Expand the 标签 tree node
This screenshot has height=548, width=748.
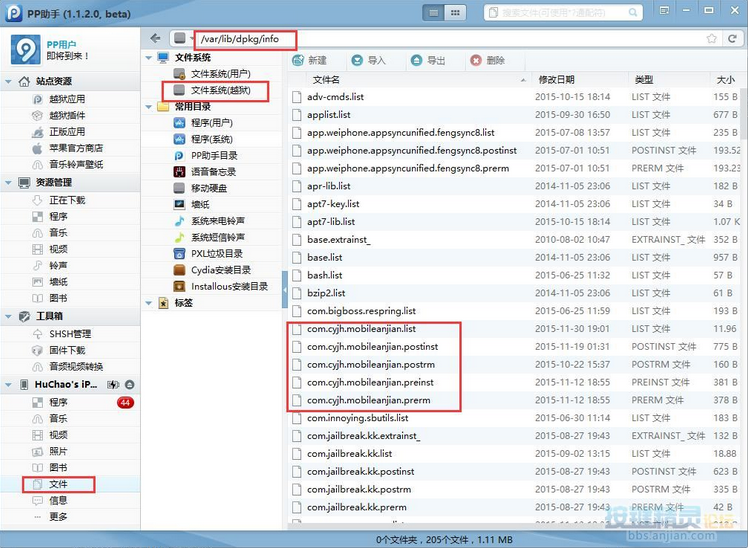149,302
